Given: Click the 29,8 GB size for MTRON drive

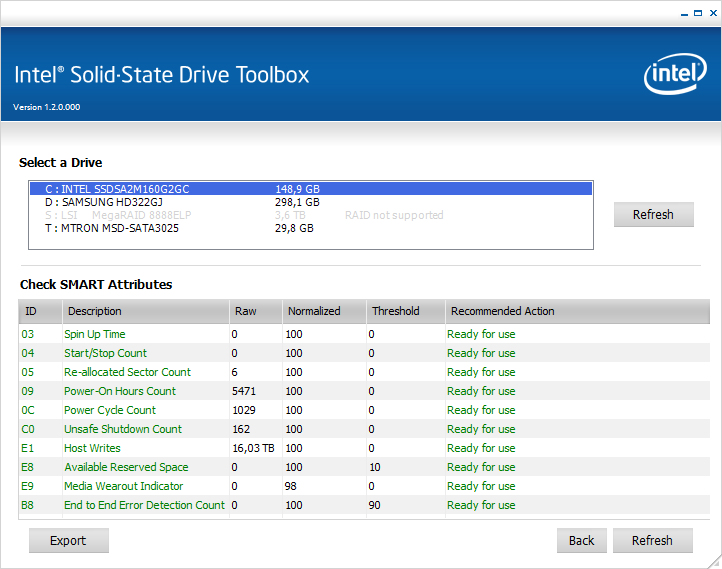Looking at the screenshot, I should (294, 228).
